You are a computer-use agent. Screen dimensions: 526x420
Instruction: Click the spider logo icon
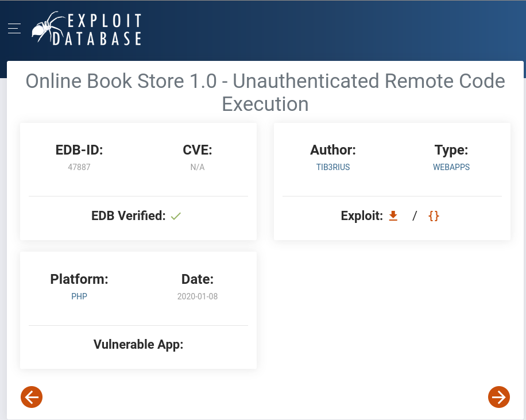[x=48, y=28]
